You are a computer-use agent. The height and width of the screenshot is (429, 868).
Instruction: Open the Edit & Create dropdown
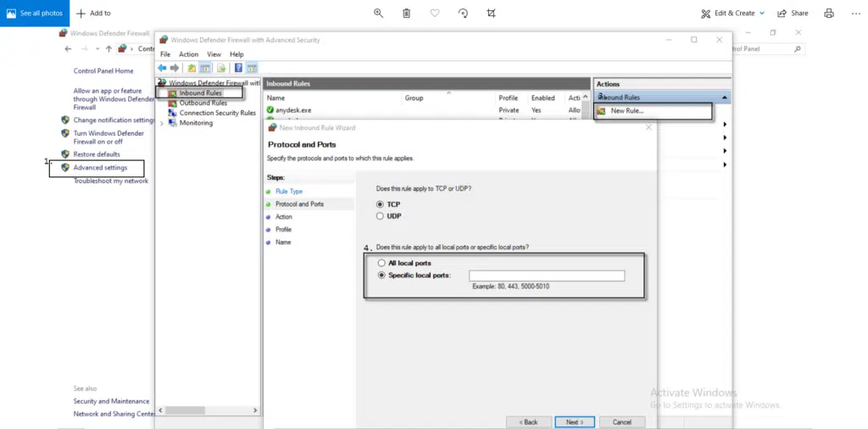pos(732,14)
